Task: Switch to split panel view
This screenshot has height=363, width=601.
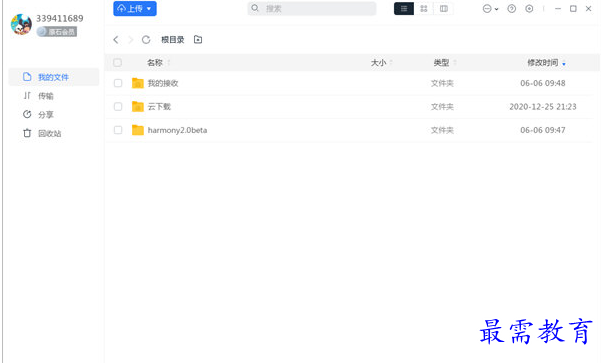Action: pyautogui.click(x=443, y=8)
